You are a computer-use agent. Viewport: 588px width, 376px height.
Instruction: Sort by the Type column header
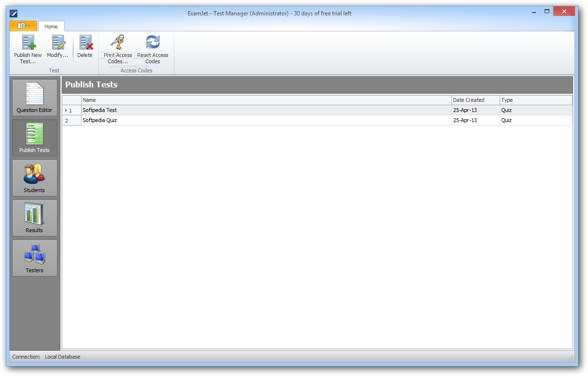[536, 100]
